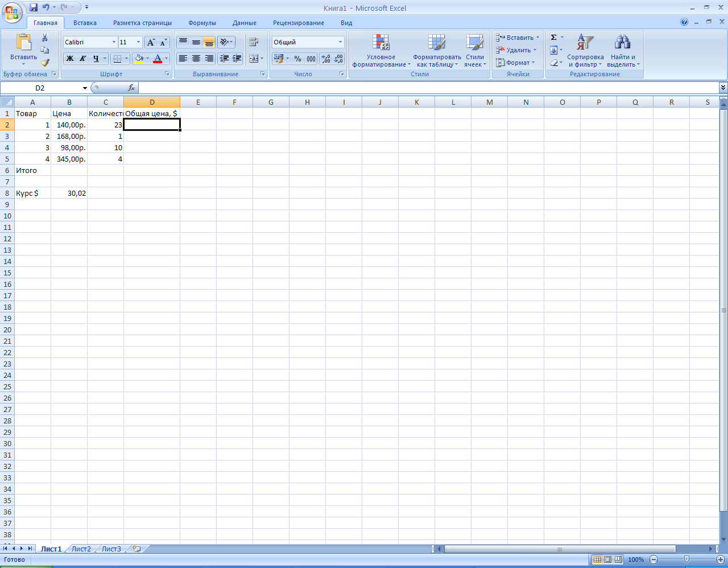Increase font size with the large A icon
Viewport: 728px width, 568px height.
(x=151, y=42)
